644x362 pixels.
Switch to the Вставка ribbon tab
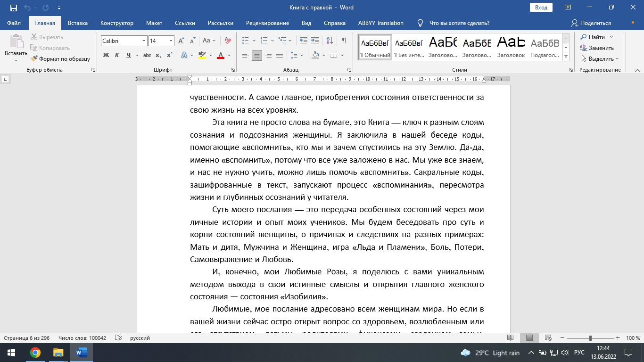[78, 23]
